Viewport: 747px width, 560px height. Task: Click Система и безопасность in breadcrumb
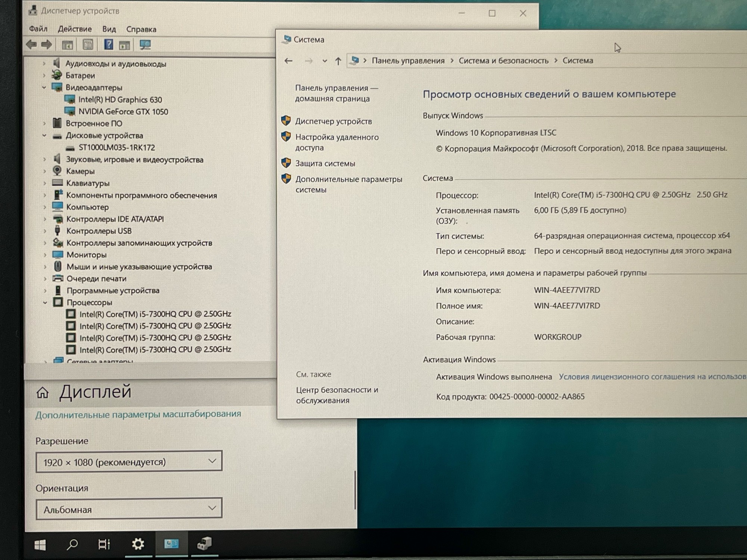(503, 60)
